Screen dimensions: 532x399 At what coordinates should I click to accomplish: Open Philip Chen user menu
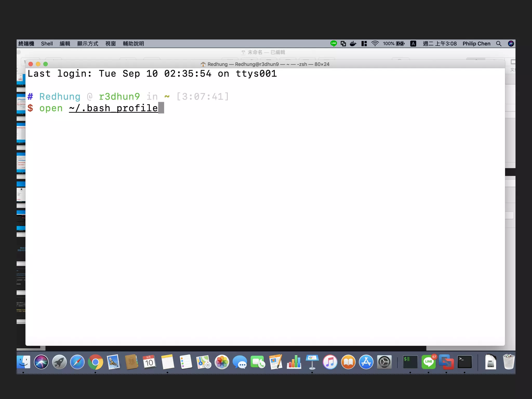(x=476, y=44)
